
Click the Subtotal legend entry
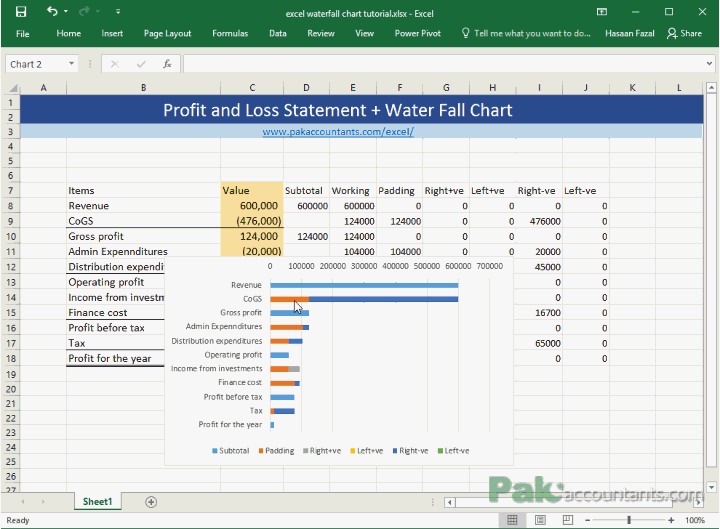point(231,451)
